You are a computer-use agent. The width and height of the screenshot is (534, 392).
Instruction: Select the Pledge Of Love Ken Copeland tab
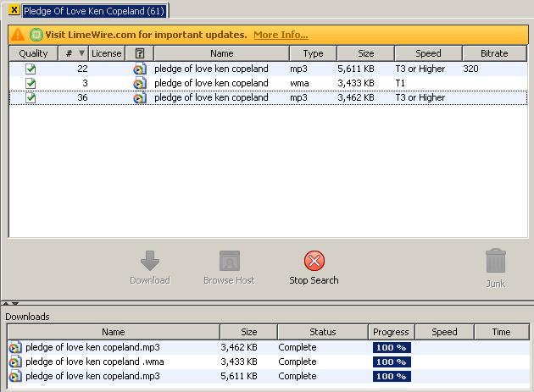coord(94,11)
